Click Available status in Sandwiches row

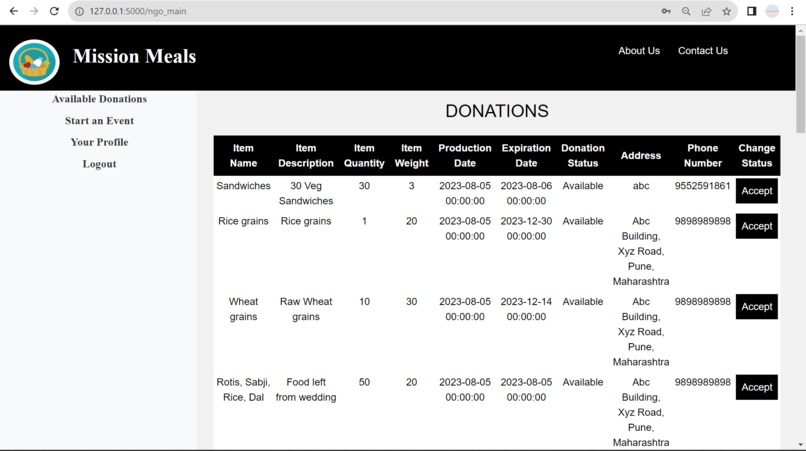pyautogui.click(x=583, y=186)
